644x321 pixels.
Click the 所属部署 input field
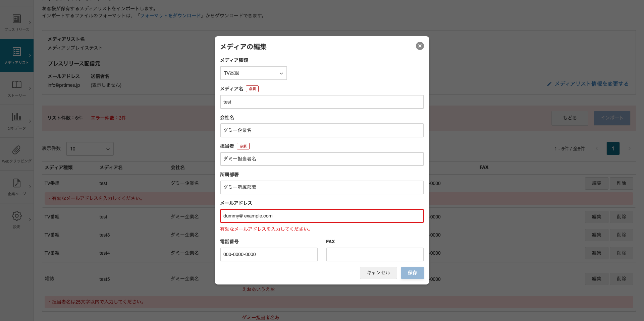[322, 187]
